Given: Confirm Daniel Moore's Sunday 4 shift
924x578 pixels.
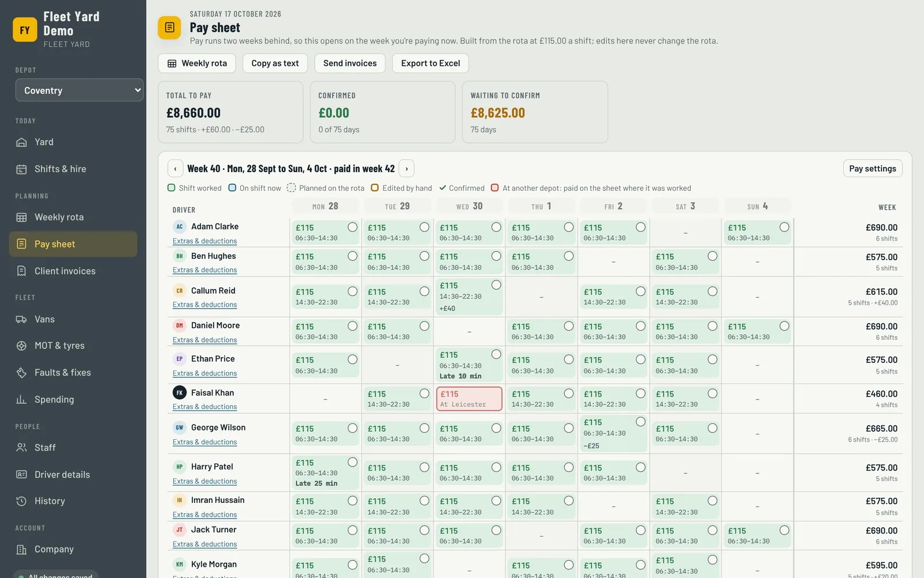Looking at the screenshot, I should tap(784, 326).
